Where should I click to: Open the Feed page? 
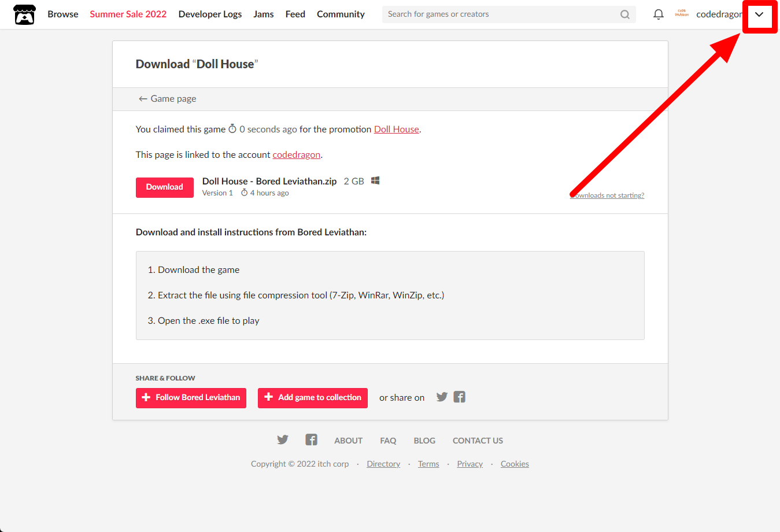coord(295,14)
